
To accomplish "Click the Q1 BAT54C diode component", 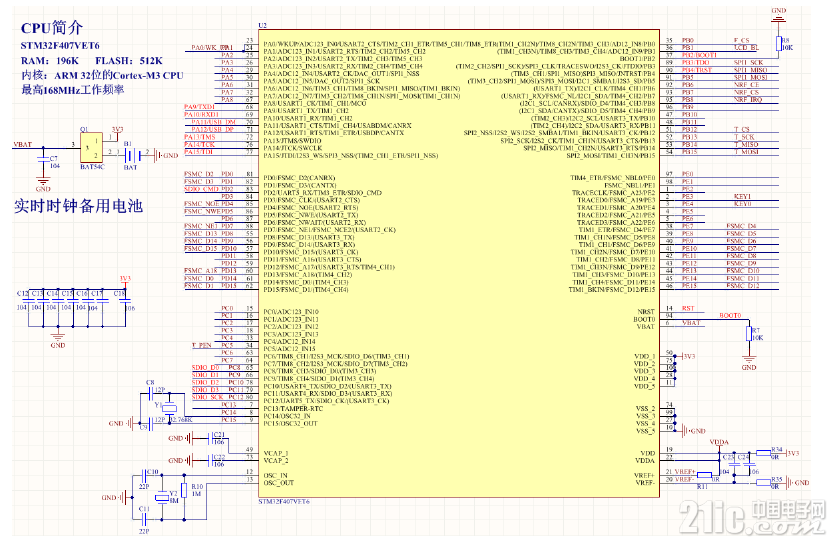I will click(91, 148).
